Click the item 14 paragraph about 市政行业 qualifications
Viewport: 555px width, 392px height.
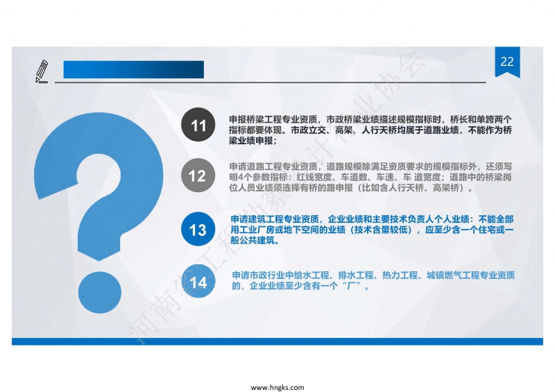373,280
